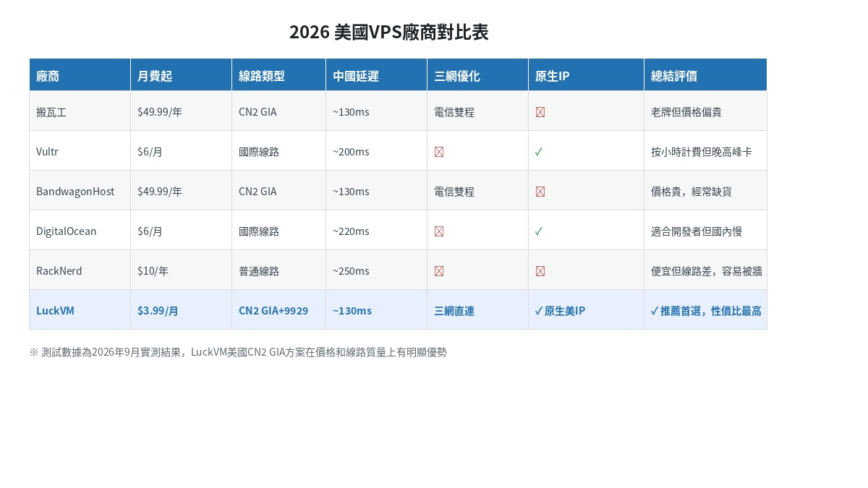The image size is (868, 488).
Task: Click the green checkmark in DigitalOcean row 原生IP column
Action: [x=539, y=231]
